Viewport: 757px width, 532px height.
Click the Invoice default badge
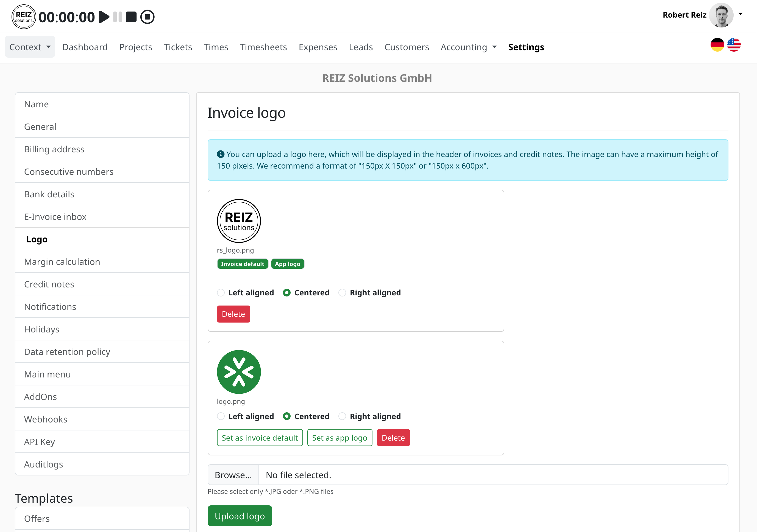243,264
